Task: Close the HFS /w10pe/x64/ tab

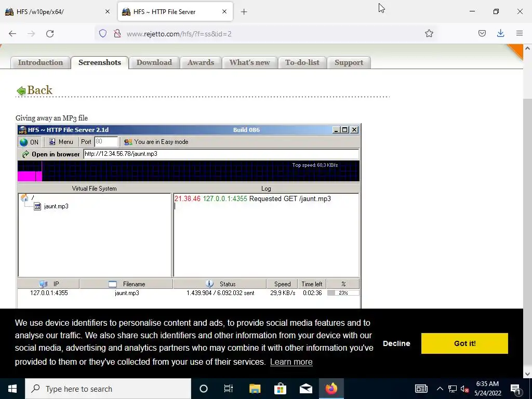Action: pyautogui.click(x=108, y=12)
